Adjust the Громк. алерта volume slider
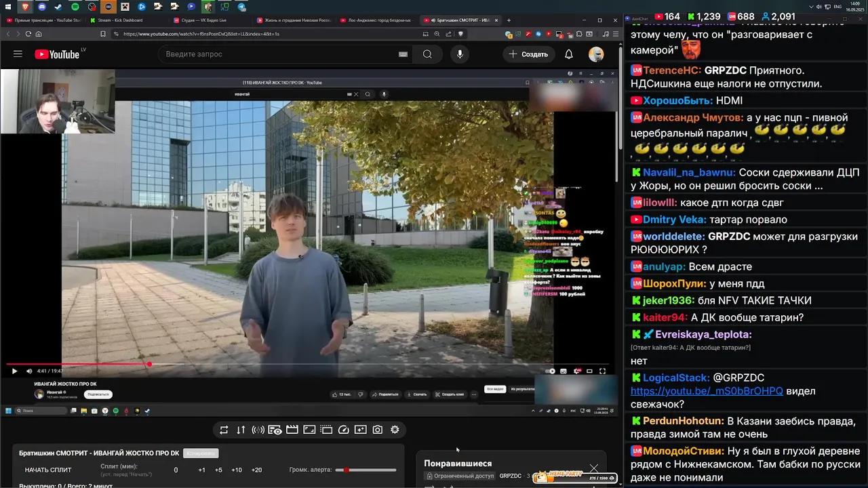 pos(366,470)
